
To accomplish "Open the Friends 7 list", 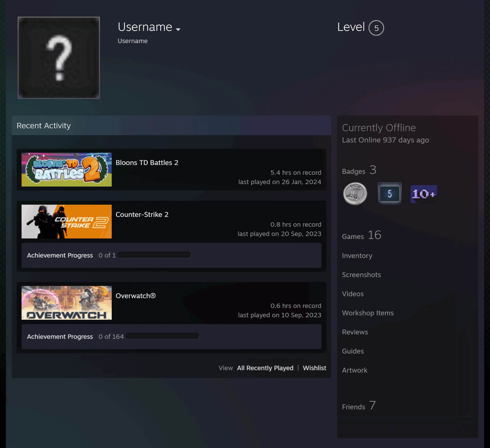I will point(359,405).
